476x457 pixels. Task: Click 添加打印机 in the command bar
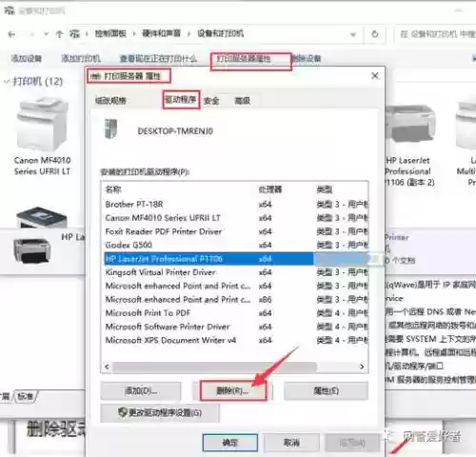81,58
